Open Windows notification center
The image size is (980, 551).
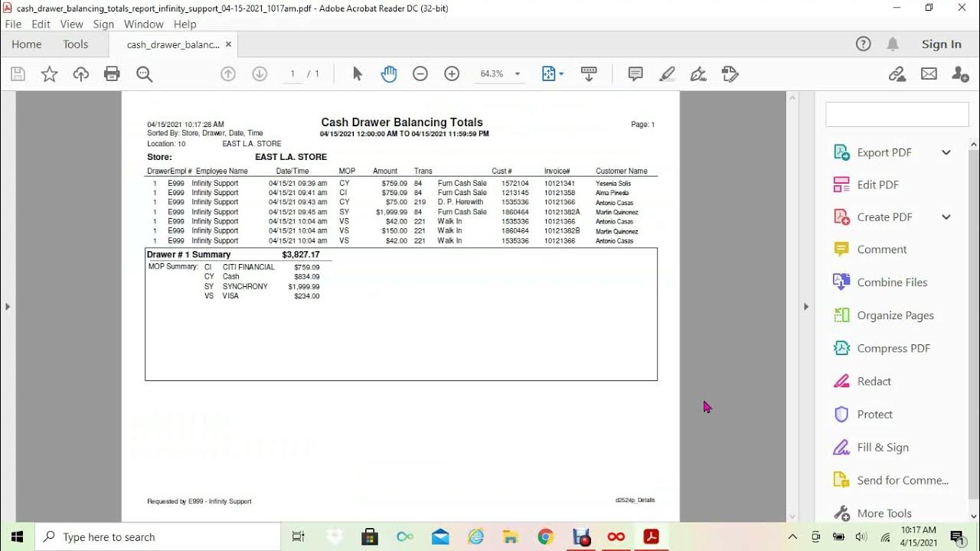tap(956, 536)
